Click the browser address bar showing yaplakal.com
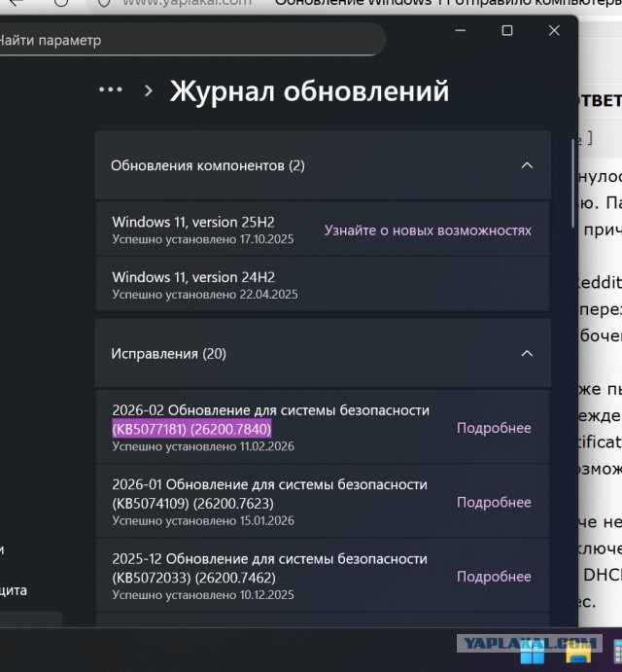Screen dimensions: 622x672 point(187,4)
